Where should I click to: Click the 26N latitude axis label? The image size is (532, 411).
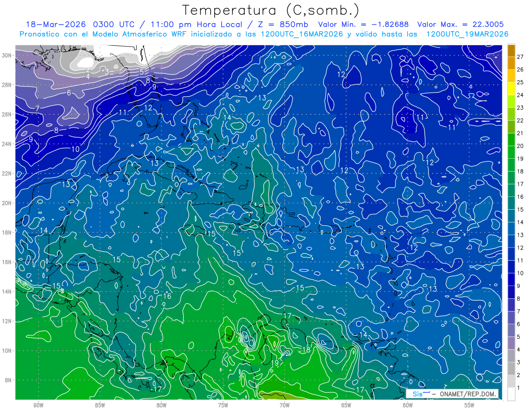tap(7, 114)
